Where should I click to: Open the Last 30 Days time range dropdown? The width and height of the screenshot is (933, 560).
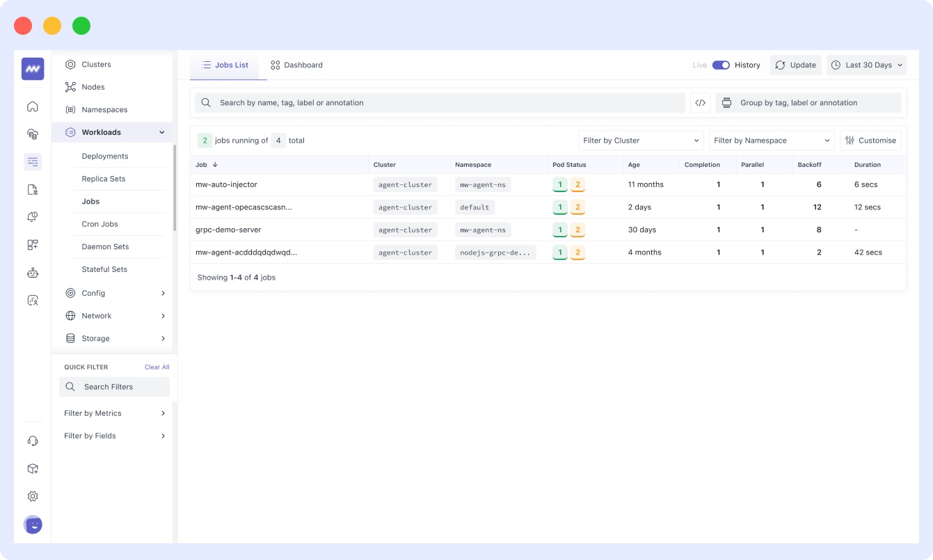866,65
